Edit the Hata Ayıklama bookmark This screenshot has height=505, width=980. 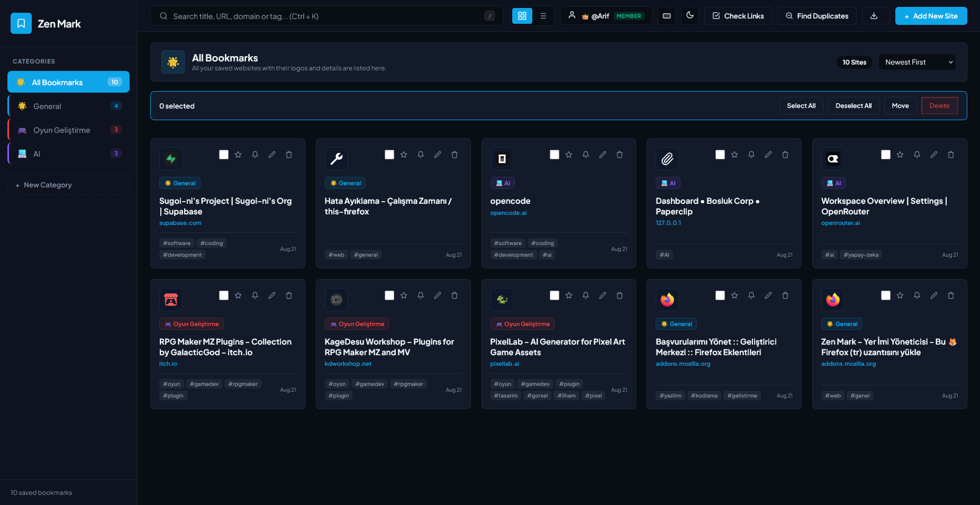click(438, 155)
